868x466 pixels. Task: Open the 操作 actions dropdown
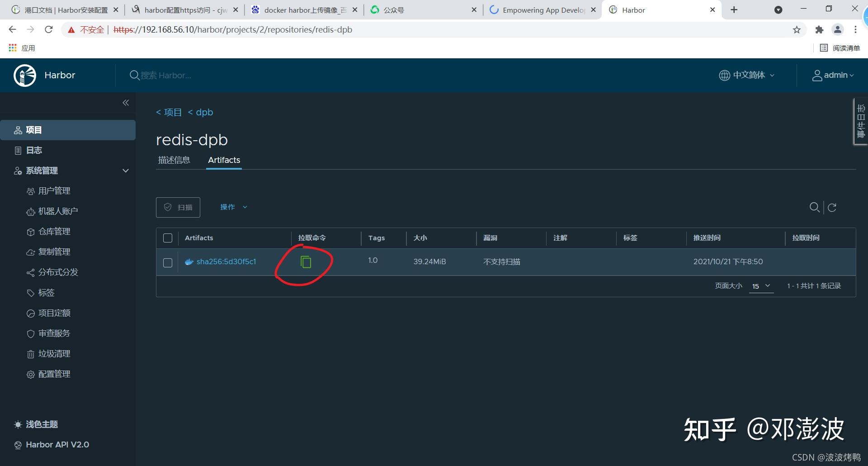[x=233, y=207]
